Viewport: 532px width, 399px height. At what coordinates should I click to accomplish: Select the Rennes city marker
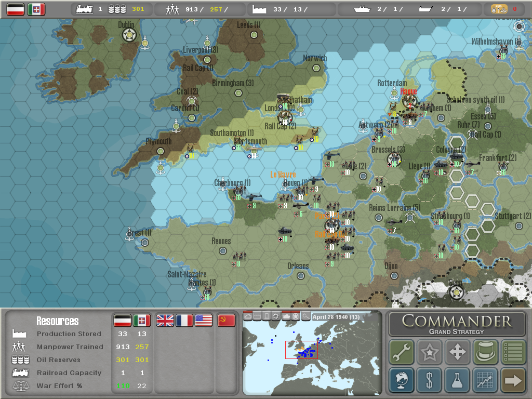223,251
